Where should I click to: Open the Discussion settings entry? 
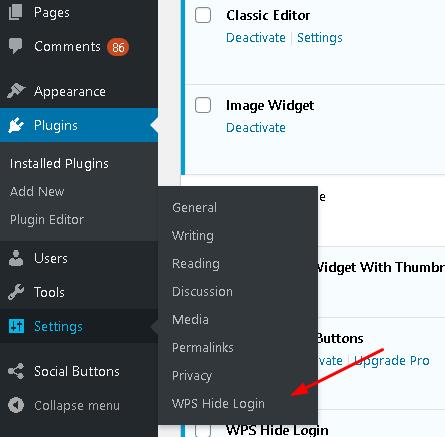pyautogui.click(x=202, y=292)
